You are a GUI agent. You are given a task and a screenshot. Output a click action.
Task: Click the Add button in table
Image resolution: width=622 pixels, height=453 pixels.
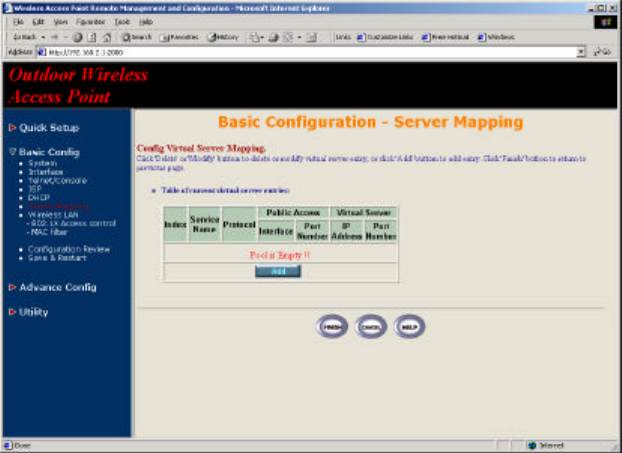[278, 272]
